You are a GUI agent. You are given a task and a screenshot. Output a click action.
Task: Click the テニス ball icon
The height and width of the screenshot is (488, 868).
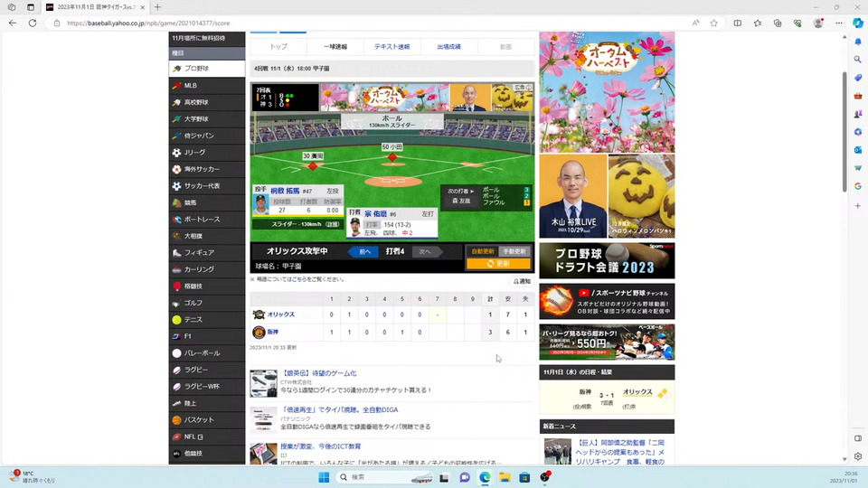[176, 319]
